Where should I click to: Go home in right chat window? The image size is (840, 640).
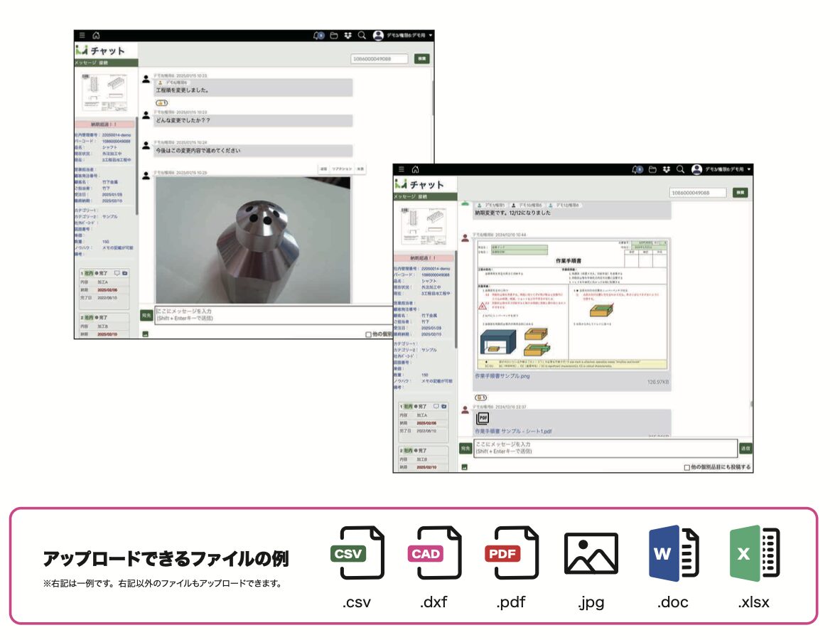(416, 169)
